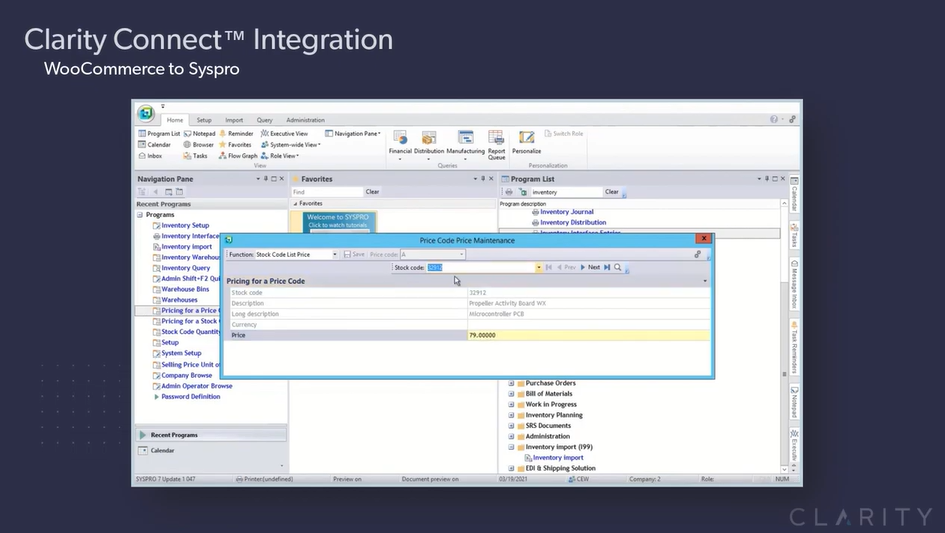Open Inventory Journal in Program List
945x533 pixels.
point(567,212)
